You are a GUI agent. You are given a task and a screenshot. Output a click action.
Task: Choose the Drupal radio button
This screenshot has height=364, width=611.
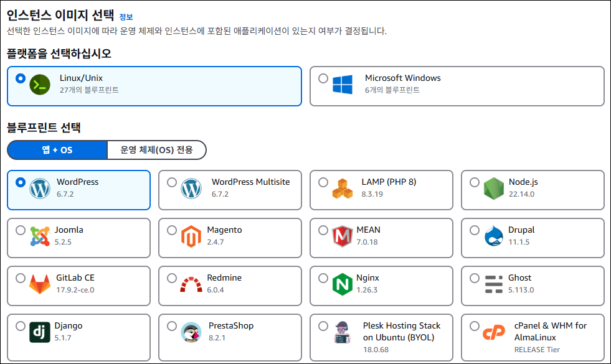click(x=474, y=230)
